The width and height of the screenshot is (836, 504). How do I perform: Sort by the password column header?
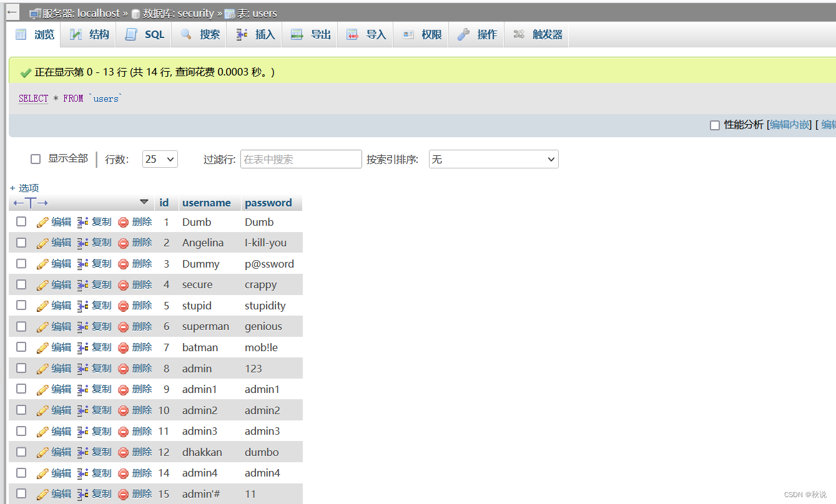268,203
